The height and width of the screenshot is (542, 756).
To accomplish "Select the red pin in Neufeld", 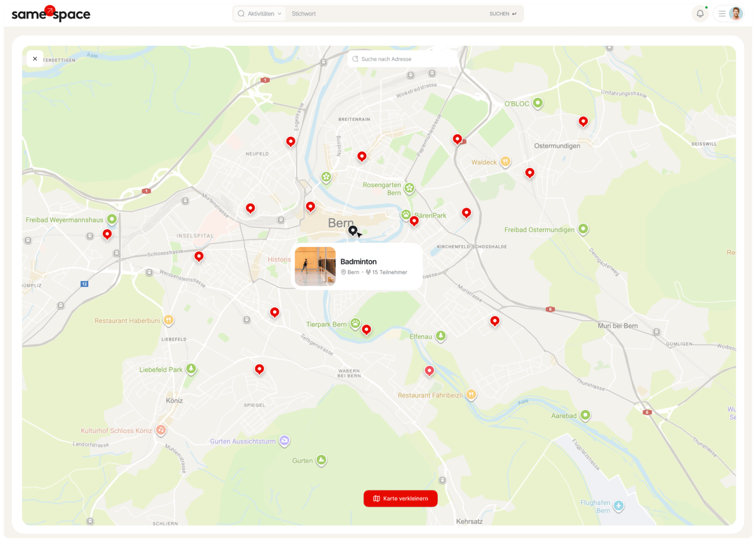I will [290, 141].
